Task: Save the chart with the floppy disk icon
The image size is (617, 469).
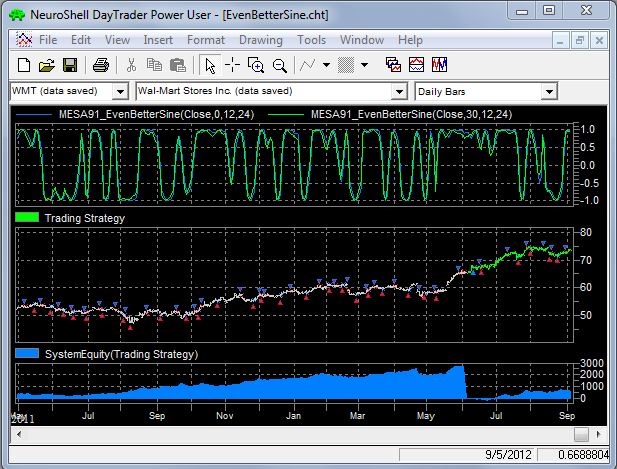Action: point(70,65)
